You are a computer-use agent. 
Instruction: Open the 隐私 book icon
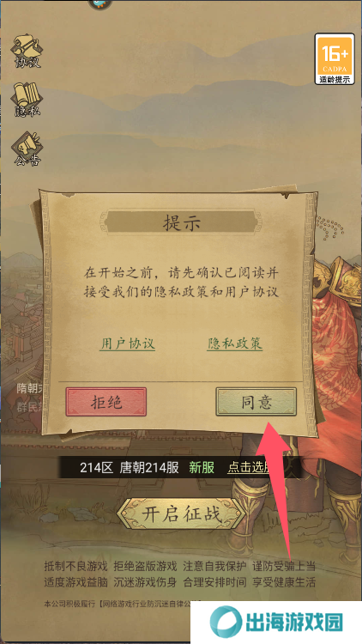[x=27, y=100]
